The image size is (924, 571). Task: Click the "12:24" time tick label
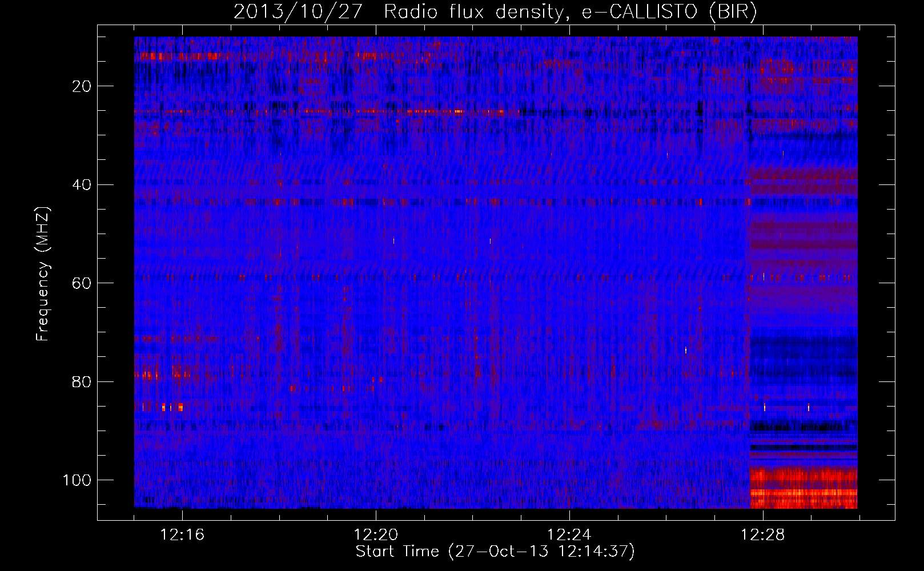pos(569,535)
